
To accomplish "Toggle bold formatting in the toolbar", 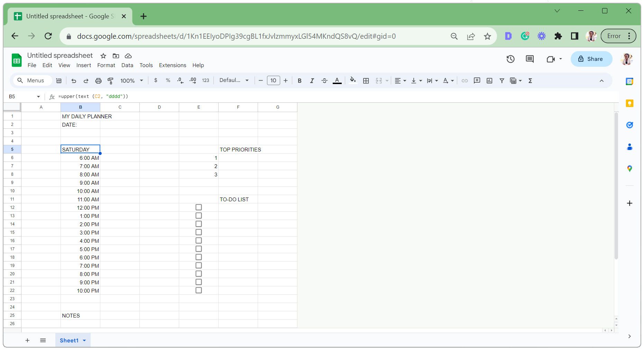I will [299, 81].
